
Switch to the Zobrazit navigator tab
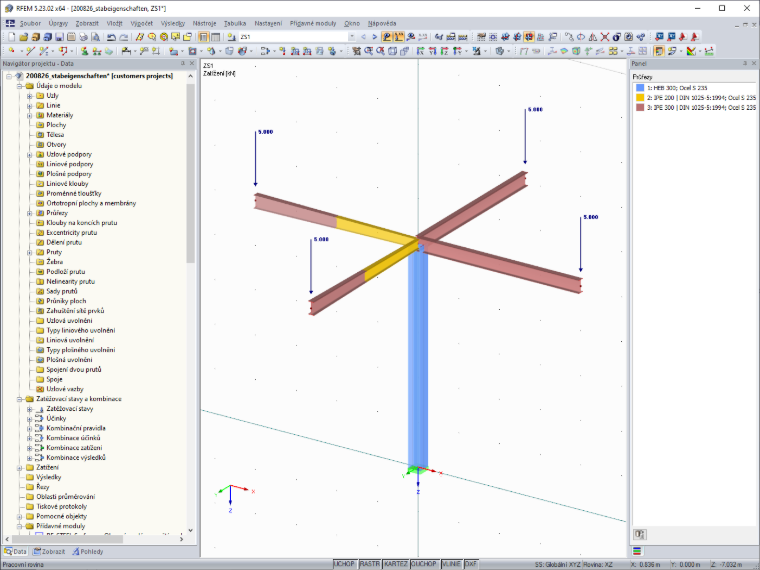pos(49,552)
